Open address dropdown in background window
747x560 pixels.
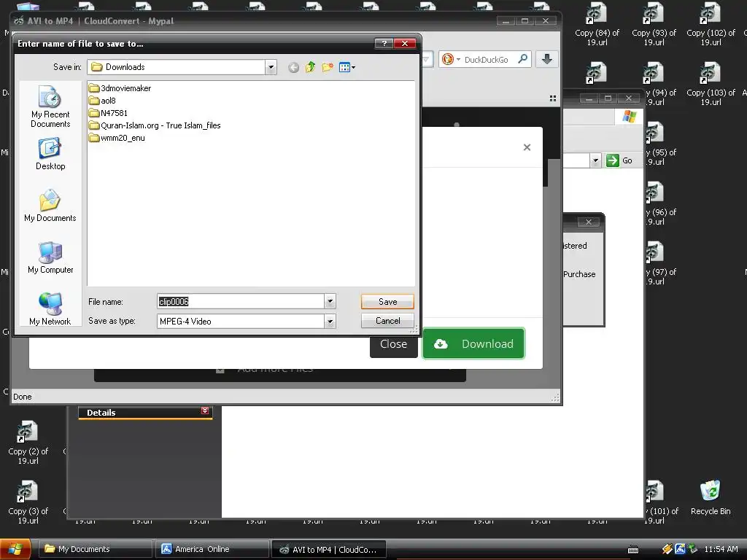(595, 160)
